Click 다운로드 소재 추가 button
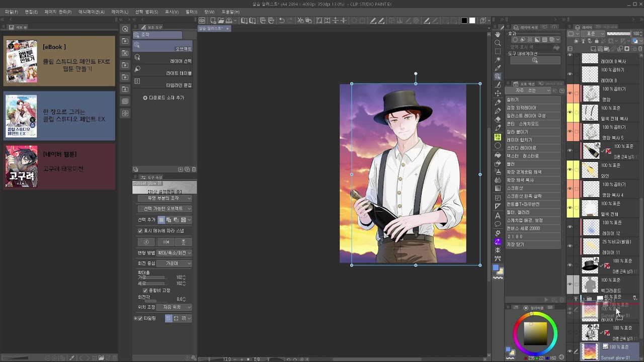 [x=164, y=98]
